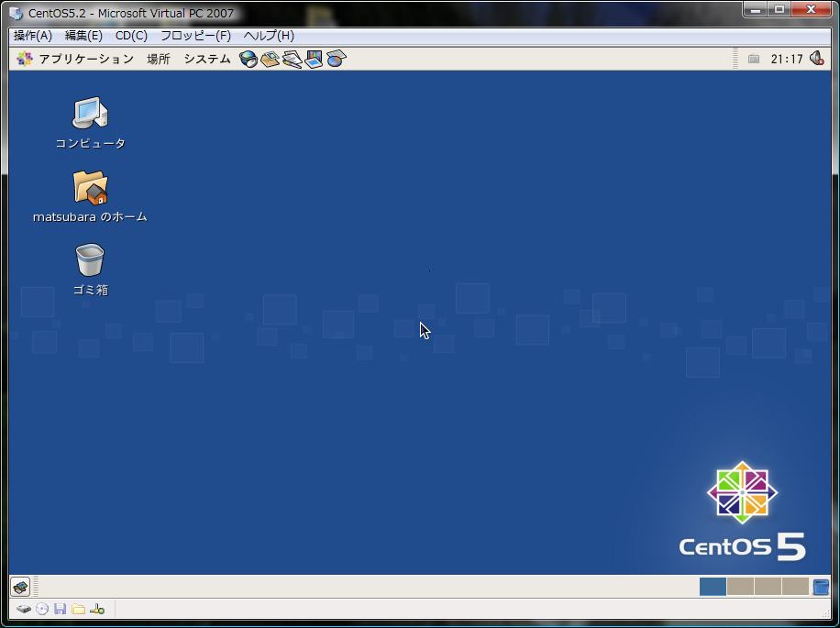Close the Virtual PC window
Viewport: 840px width, 628px height.
click(811, 9)
